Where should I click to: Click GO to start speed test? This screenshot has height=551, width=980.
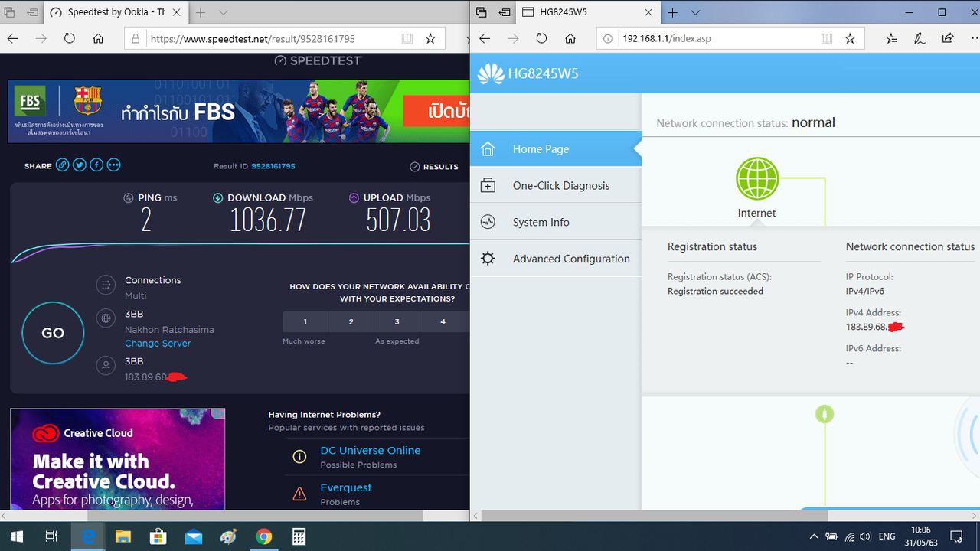pos(53,333)
